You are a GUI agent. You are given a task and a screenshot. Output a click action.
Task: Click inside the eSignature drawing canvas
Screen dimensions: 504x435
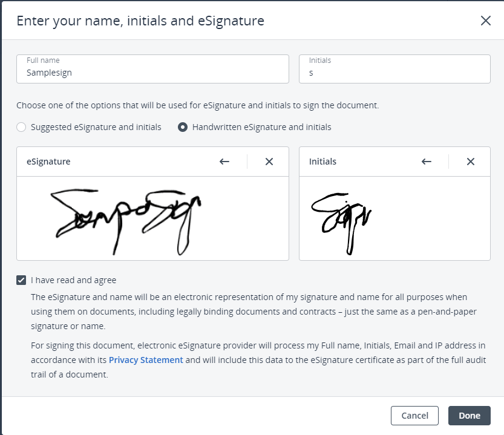pos(152,218)
